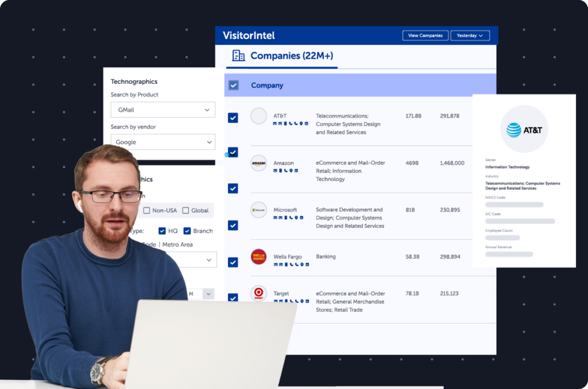Image resolution: width=588 pixels, height=389 pixels.
Task: Click the Wells Fargo logo in the list
Action: click(x=258, y=256)
